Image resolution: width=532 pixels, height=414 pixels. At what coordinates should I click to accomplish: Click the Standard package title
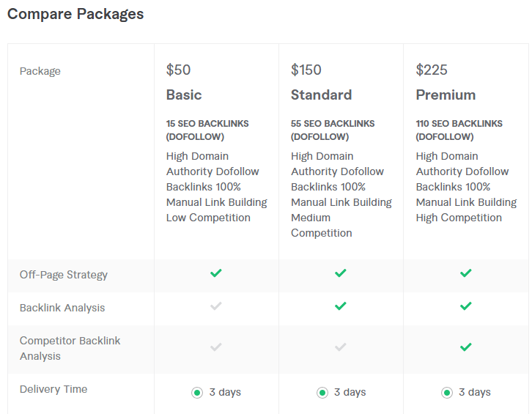(321, 95)
